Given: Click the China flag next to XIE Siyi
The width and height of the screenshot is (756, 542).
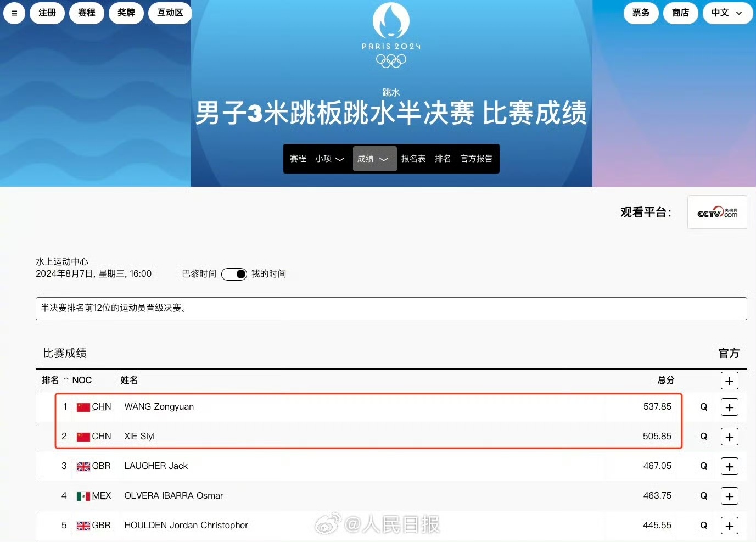Looking at the screenshot, I should [83, 436].
